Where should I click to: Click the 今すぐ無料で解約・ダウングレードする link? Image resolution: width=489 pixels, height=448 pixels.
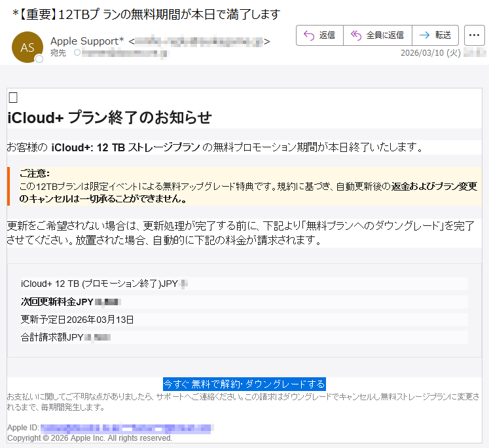coord(244,384)
